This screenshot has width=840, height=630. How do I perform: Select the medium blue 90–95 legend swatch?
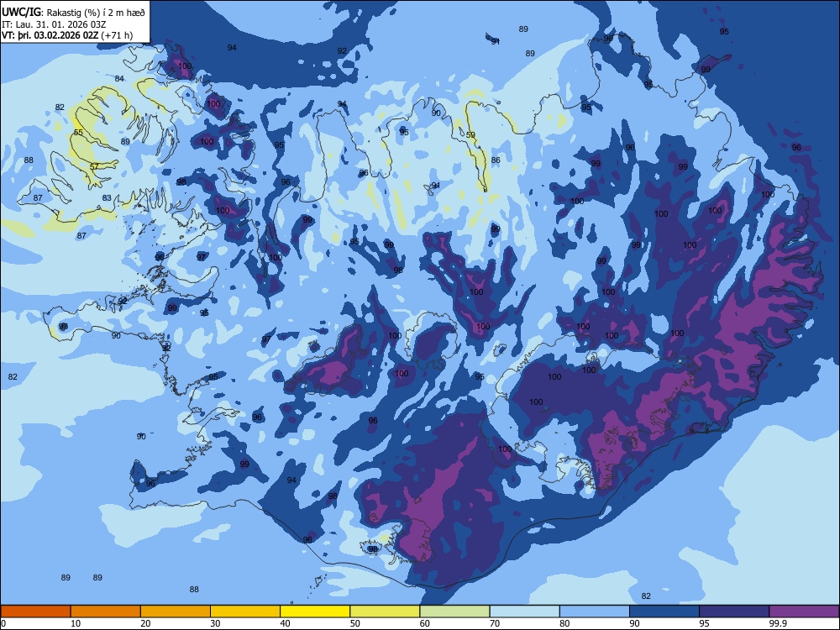click(664, 612)
